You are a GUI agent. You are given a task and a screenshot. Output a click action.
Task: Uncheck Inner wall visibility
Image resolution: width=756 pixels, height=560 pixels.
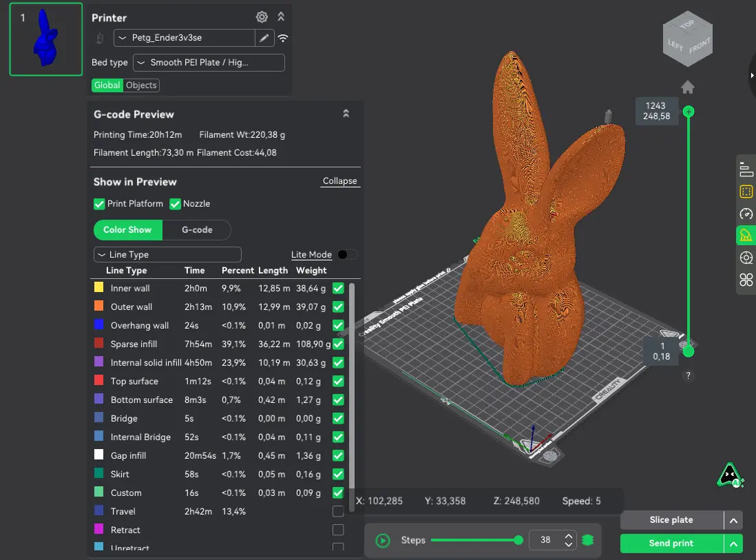click(339, 289)
